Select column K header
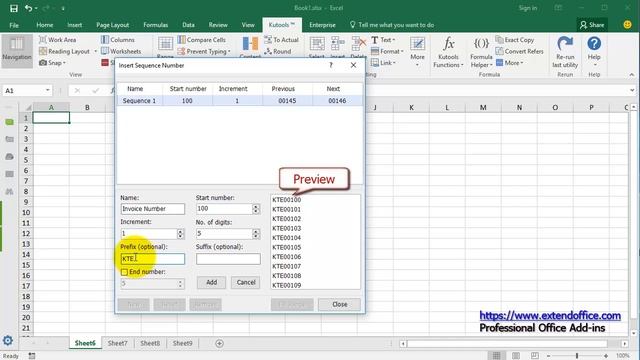This screenshot has height=360, width=640. tap(411, 107)
